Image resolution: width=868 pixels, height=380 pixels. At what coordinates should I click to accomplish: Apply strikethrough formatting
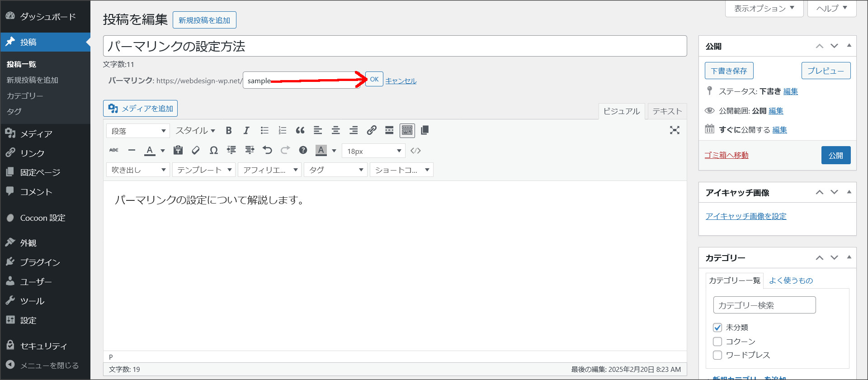[x=114, y=151]
